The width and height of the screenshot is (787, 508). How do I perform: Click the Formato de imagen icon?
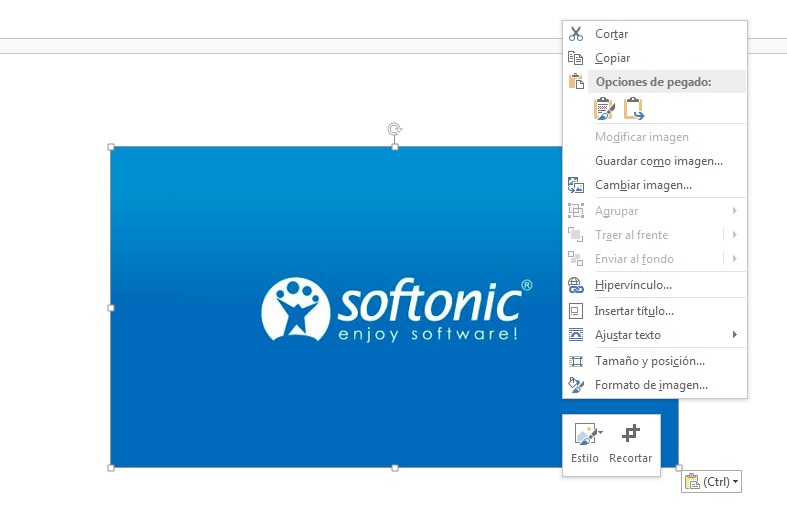(x=575, y=385)
